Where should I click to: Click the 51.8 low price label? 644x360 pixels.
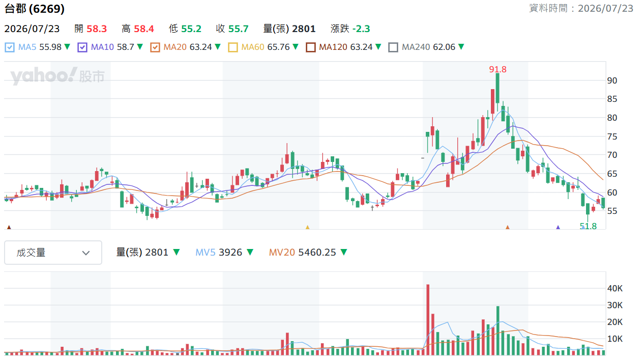click(x=588, y=226)
